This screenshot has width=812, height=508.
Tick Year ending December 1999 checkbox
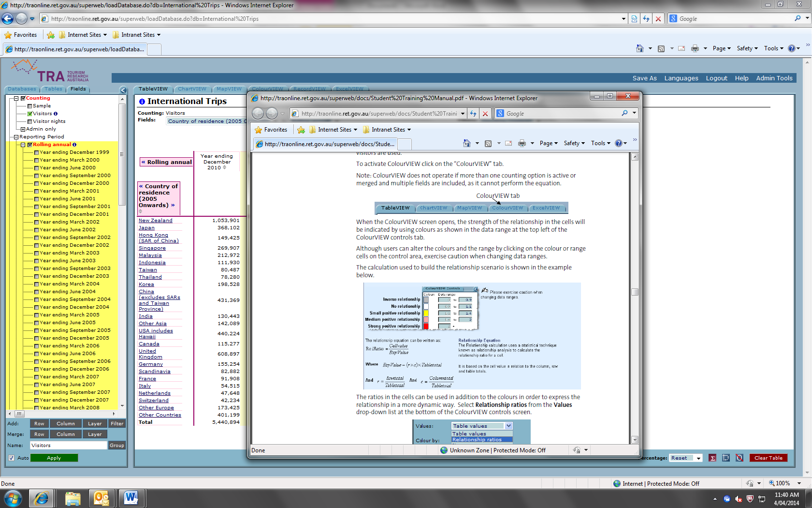[36, 152]
